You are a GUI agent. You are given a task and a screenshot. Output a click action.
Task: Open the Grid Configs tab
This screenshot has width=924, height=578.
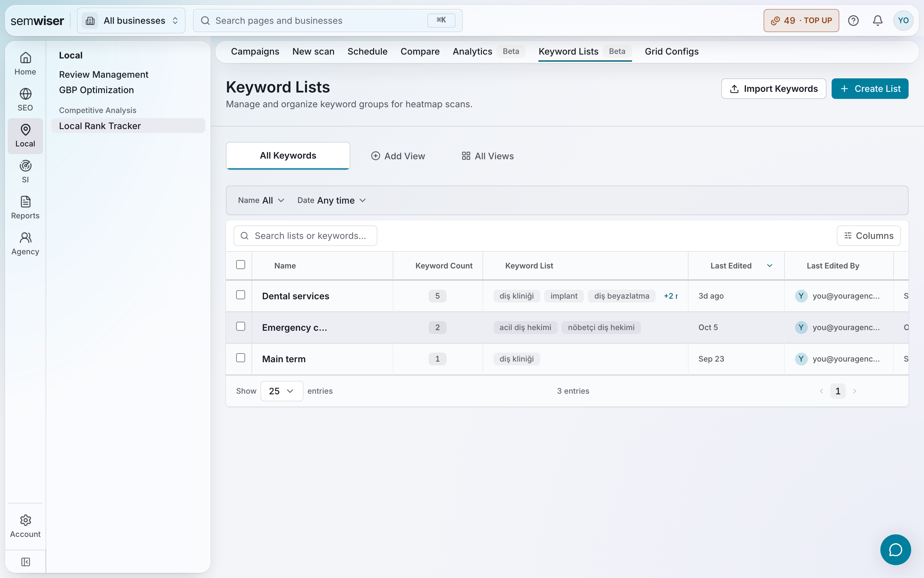click(x=672, y=51)
